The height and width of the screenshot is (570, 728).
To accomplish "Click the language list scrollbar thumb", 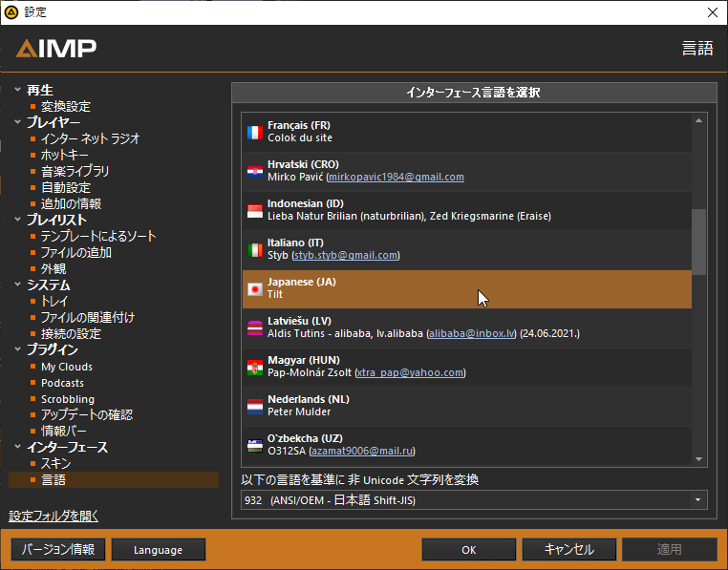I will click(698, 242).
